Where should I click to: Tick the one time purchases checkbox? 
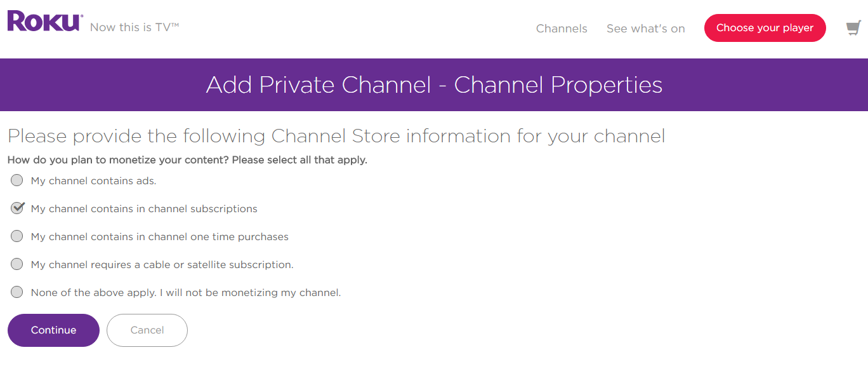(x=17, y=236)
